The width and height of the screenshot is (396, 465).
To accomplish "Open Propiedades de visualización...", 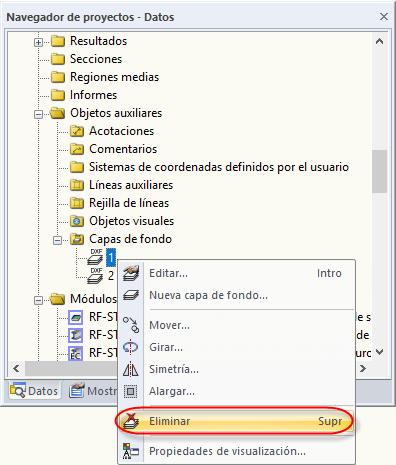I will (x=236, y=451).
